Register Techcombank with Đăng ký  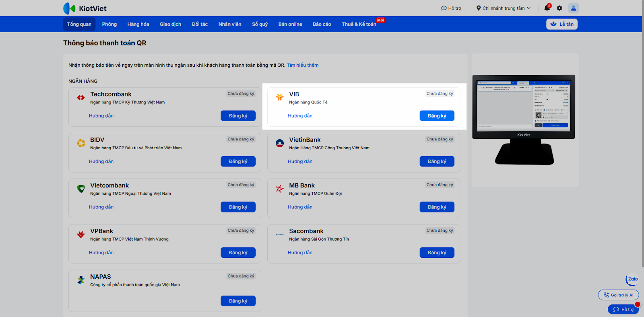pos(238,116)
